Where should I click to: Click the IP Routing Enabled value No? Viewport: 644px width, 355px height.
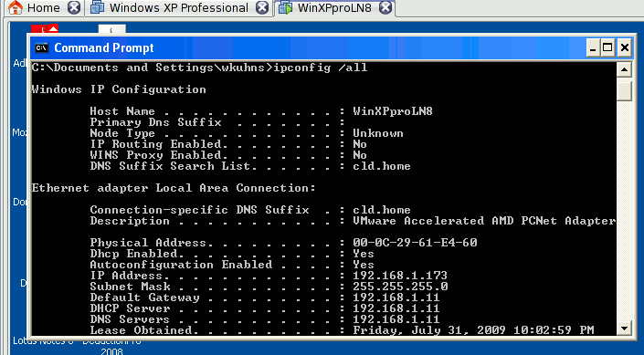[x=359, y=144]
